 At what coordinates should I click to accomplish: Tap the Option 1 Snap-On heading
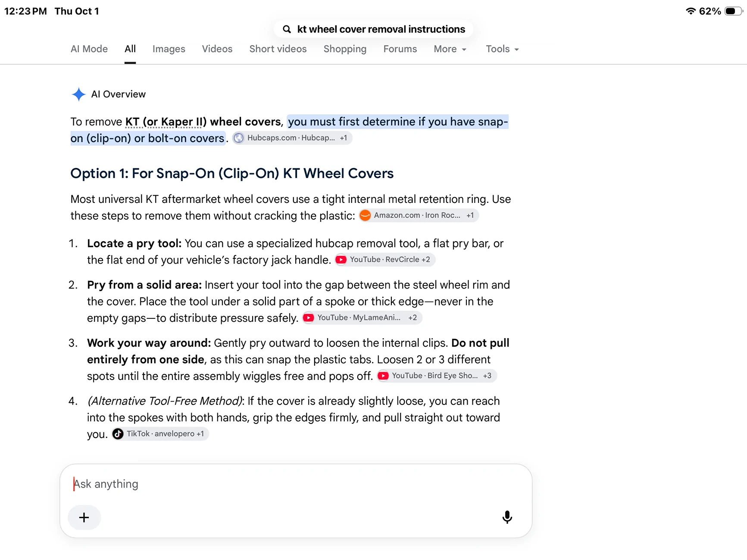tap(232, 174)
